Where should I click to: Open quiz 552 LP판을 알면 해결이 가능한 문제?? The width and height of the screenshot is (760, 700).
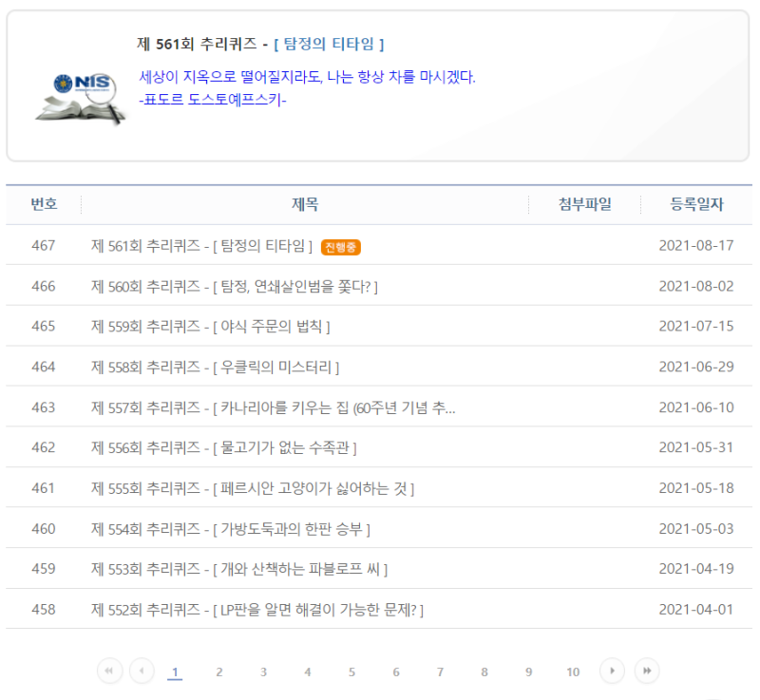coord(257,610)
